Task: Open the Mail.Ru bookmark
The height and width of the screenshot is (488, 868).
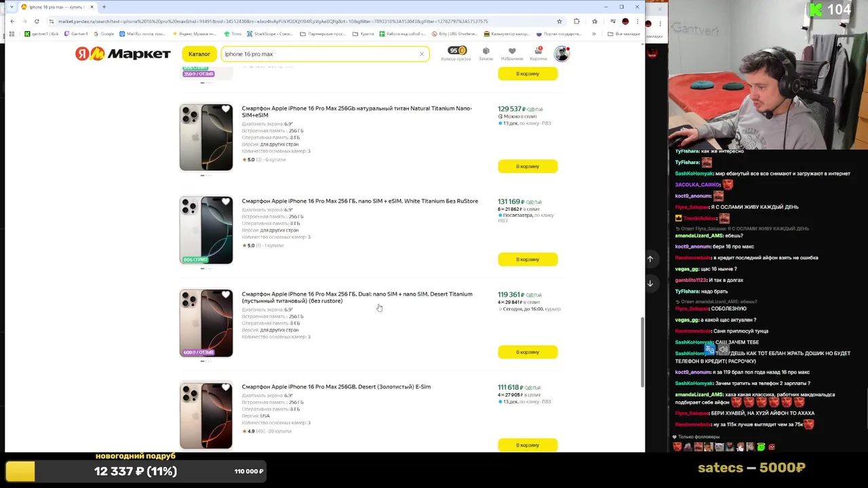Action: coord(142,34)
